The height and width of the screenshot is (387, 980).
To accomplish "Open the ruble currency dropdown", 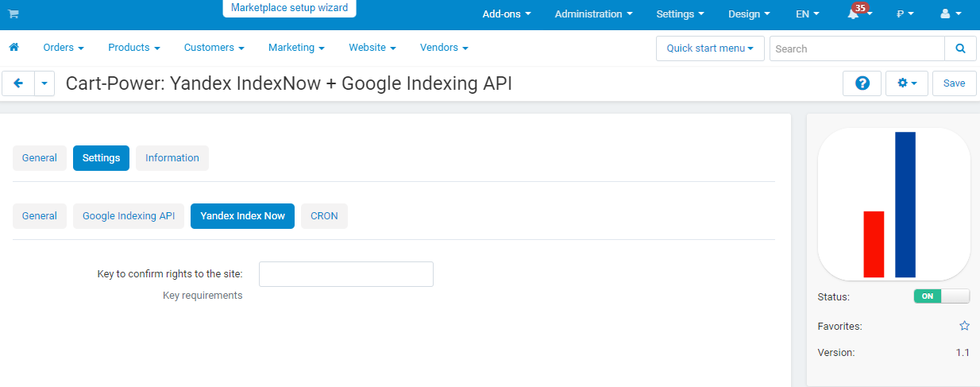I will click(905, 14).
